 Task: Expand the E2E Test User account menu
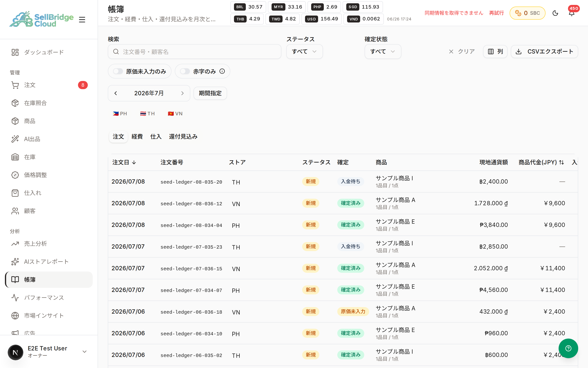85,352
